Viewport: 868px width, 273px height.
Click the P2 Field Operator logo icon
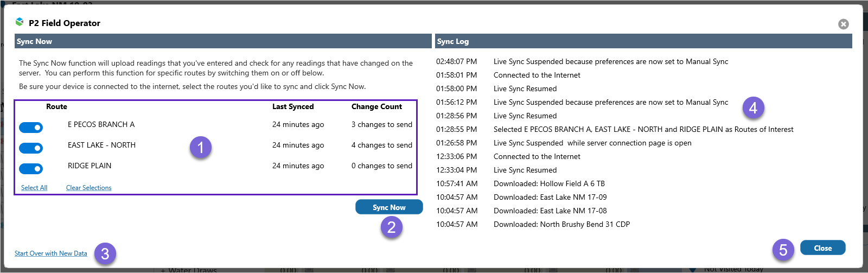pos(20,22)
